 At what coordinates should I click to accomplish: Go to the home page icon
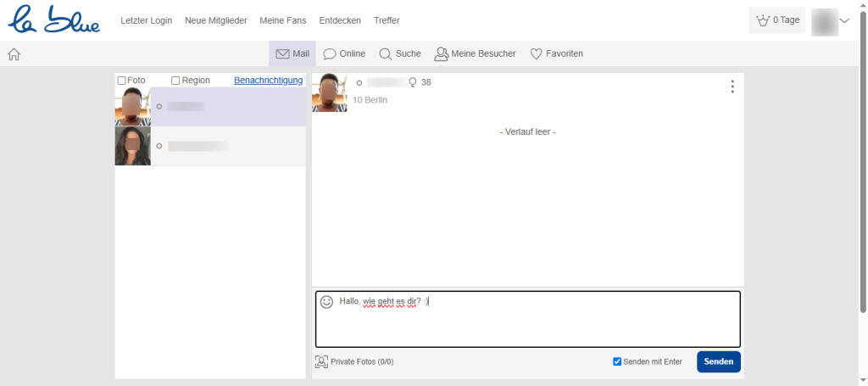[14, 54]
